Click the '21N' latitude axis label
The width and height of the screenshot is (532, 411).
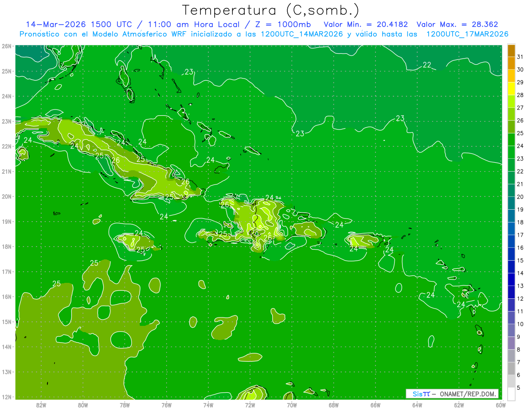coord(7,171)
